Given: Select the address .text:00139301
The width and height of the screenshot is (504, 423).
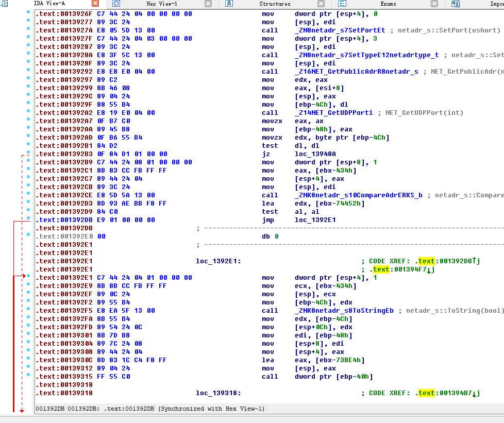Looking at the screenshot, I should pos(64,335).
